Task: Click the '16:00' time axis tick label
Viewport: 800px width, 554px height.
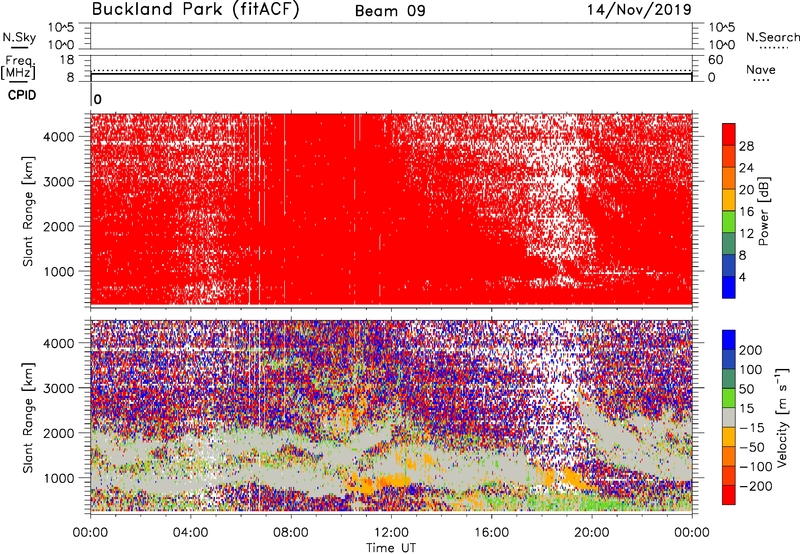Action: click(491, 533)
